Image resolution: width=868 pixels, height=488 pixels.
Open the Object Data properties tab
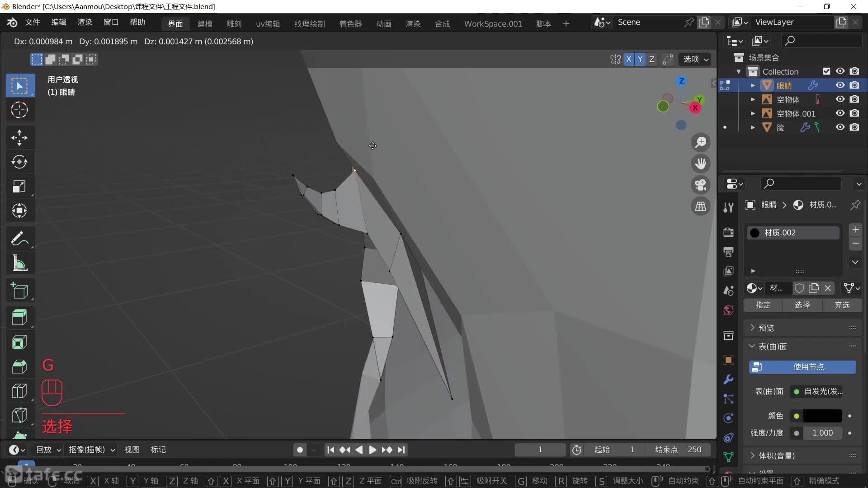(728, 457)
